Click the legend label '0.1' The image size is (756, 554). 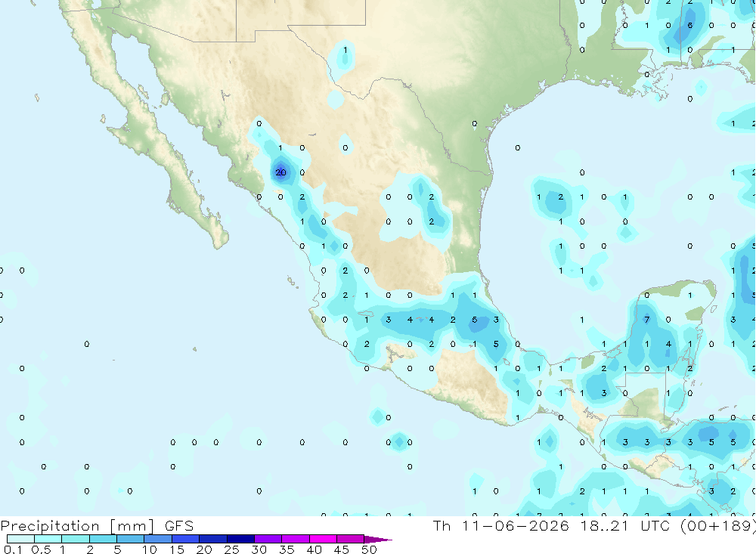coord(13,549)
